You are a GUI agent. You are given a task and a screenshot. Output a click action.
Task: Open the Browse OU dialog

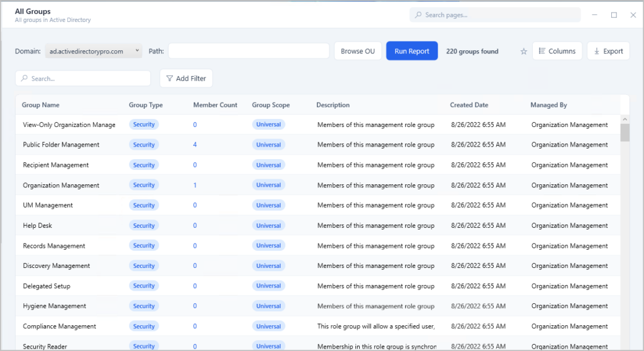pyautogui.click(x=358, y=51)
